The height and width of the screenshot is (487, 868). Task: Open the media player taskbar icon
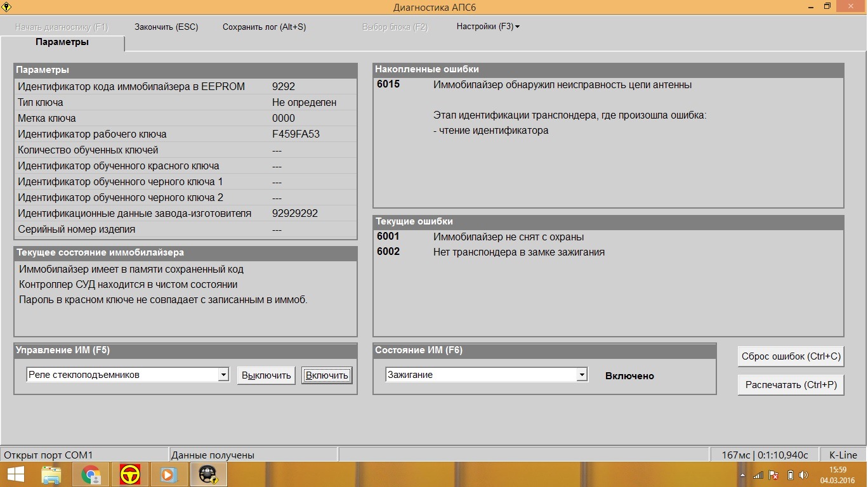click(x=170, y=474)
